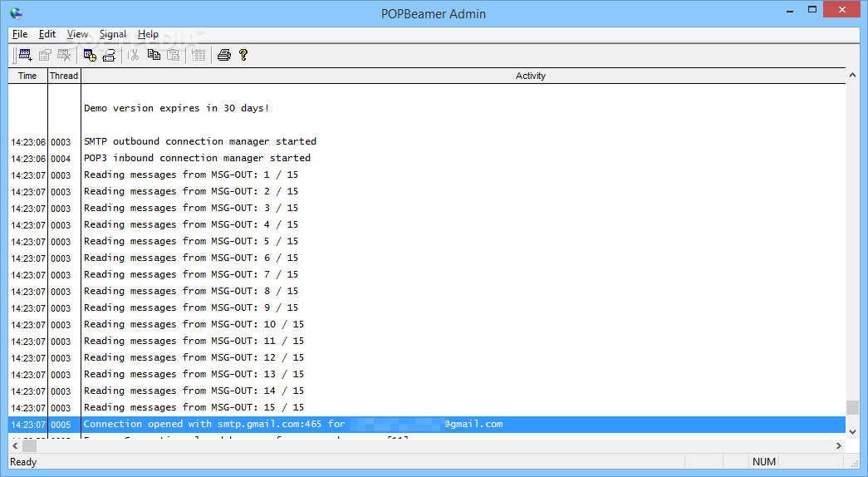Screen dimensions: 868x477
Task: Click the horizontal scrollbar right arrow
Action: click(839, 445)
